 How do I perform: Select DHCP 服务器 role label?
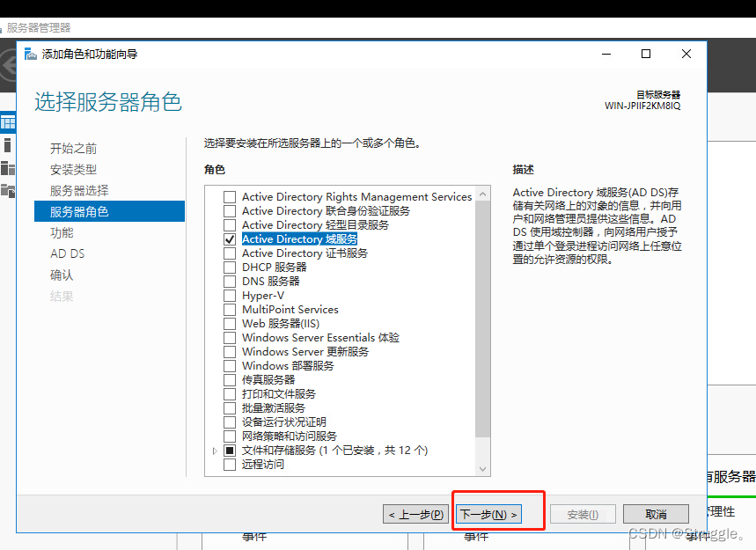(x=274, y=267)
